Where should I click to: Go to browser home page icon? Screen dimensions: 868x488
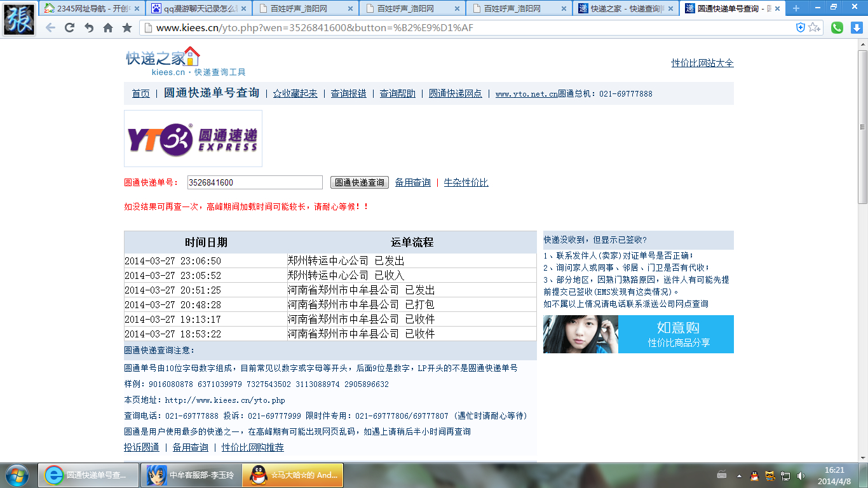[x=108, y=28]
